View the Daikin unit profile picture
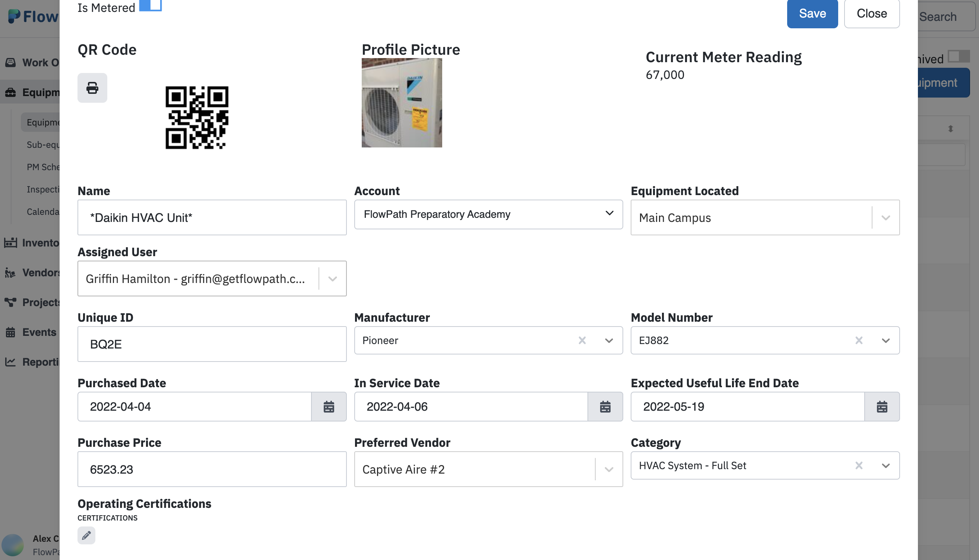The image size is (979, 560). coord(402,103)
